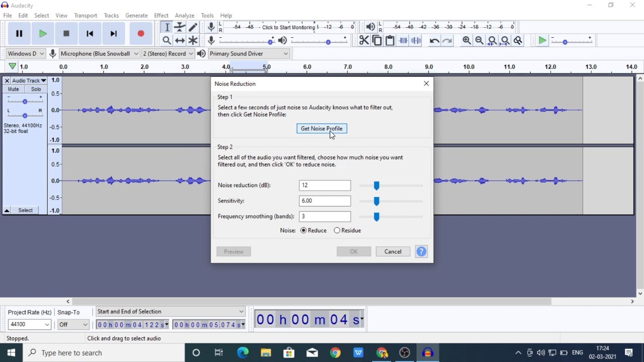Screen dimensions: 644x362
Task: Open the 2 (Stereo) Record channels dropdown
Action: tap(168, 54)
